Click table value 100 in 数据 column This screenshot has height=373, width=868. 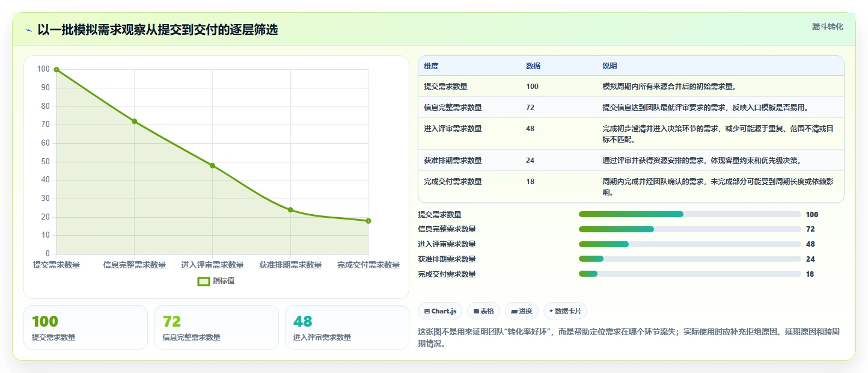pyautogui.click(x=532, y=87)
